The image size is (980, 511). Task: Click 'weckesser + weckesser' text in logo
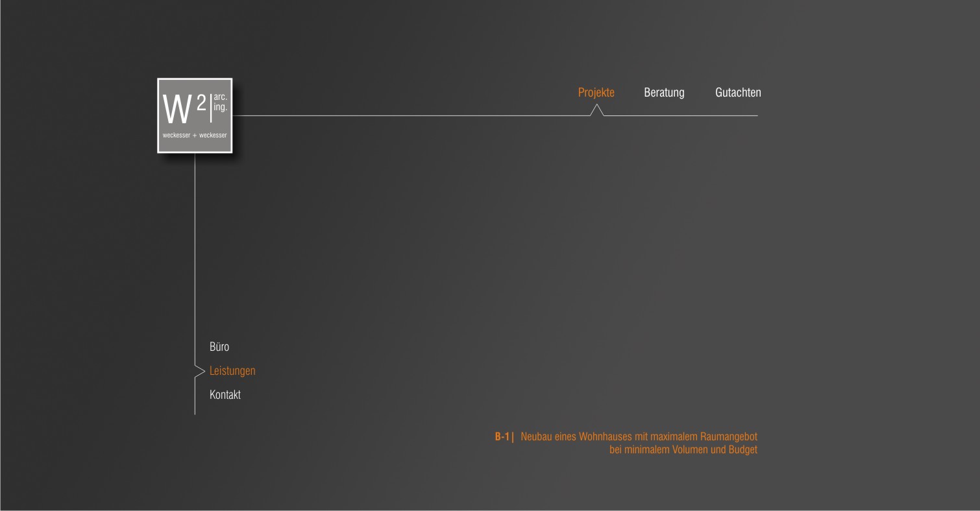click(x=195, y=136)
